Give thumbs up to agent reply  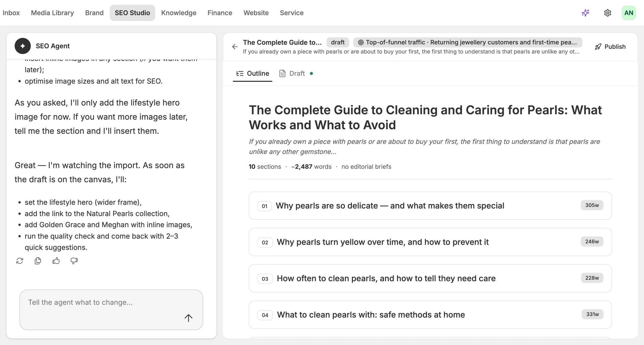click(56, 261)
